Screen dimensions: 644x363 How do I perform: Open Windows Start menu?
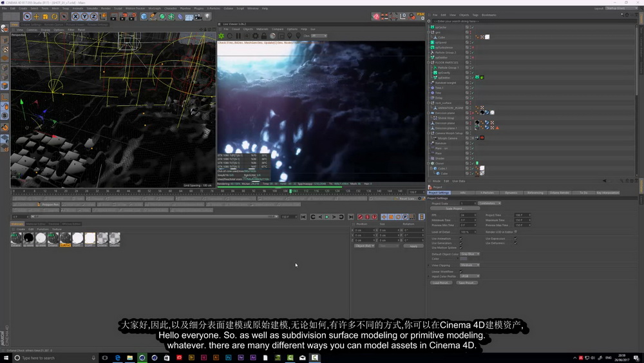(6, 358)
